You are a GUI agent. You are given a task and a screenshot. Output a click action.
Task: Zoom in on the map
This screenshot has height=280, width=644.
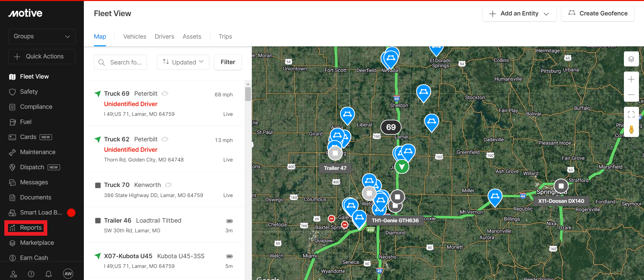coord(631,80)
